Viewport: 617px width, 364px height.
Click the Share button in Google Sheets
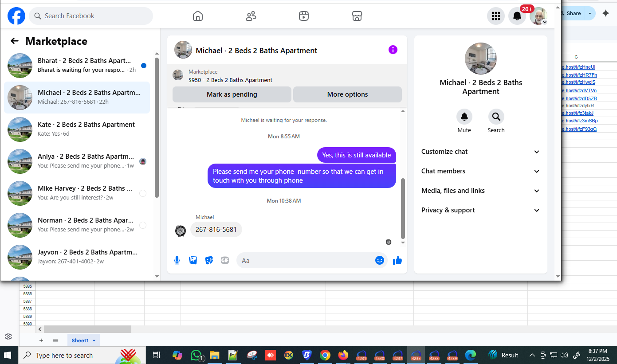coord(573,13)
